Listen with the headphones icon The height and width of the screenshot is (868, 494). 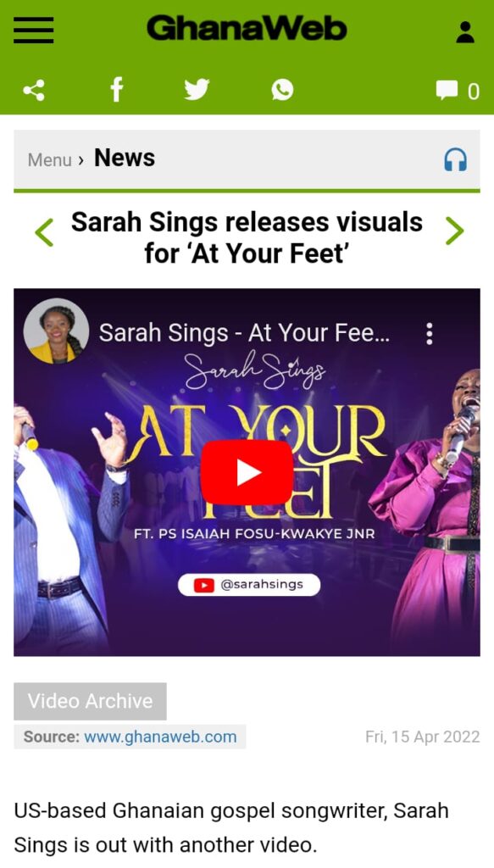[x=455, y=160]
